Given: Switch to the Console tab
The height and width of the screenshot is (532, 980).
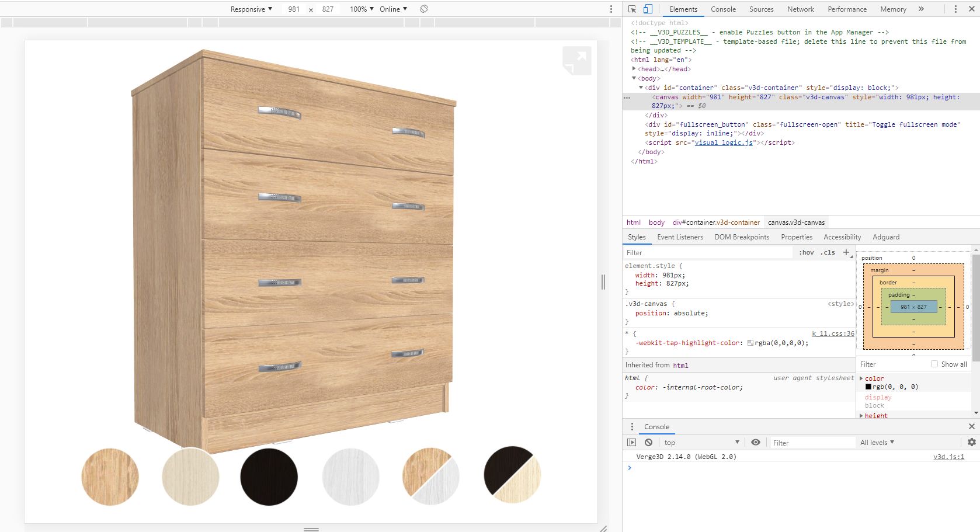Looking at the screenshot, I should pyautogui.click(x=723, y=9).
